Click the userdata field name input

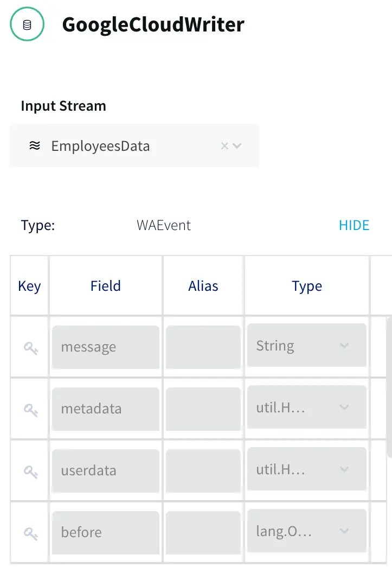[x=106, y=471]
